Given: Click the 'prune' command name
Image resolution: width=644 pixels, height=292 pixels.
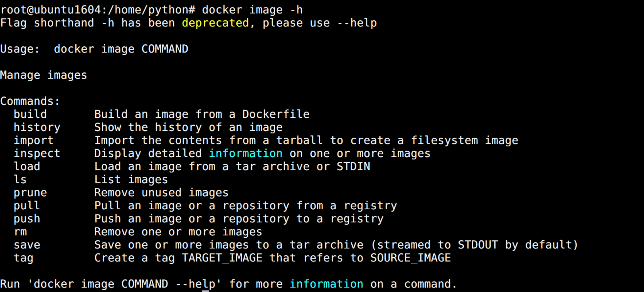Looking at the screenshot, I should tap(30, 193).
